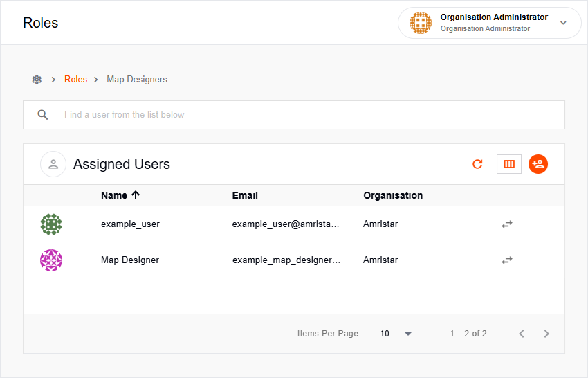
Task: Select the example_user name cell
Action: pyautogui.click(x=130, y=224)
